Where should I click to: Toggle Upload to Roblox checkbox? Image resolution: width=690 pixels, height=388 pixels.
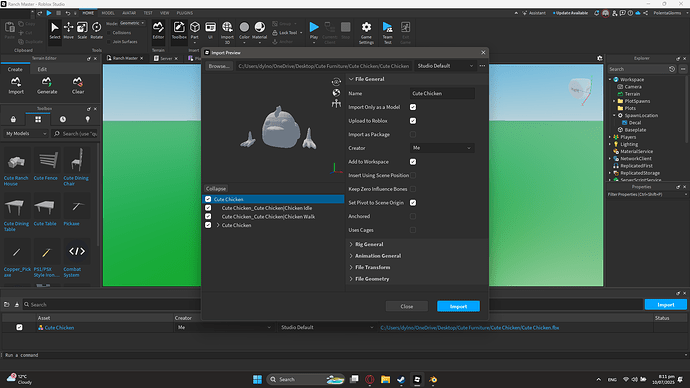point(413,121)
